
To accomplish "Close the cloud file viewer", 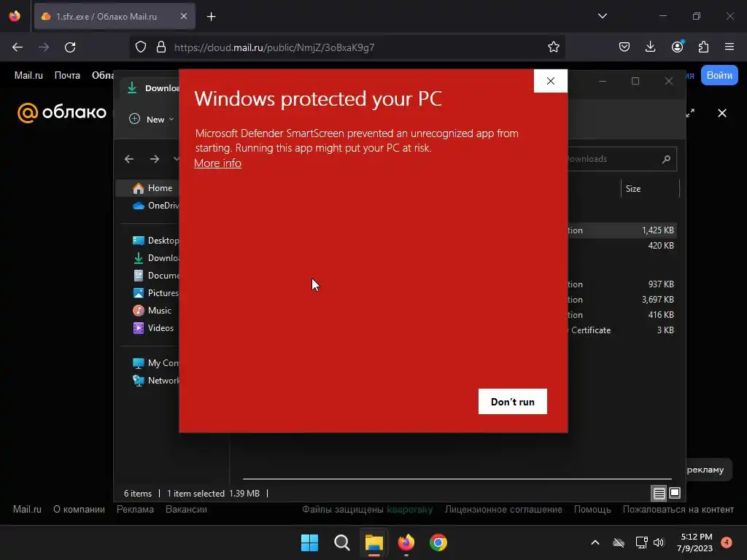I will (722, 113).
